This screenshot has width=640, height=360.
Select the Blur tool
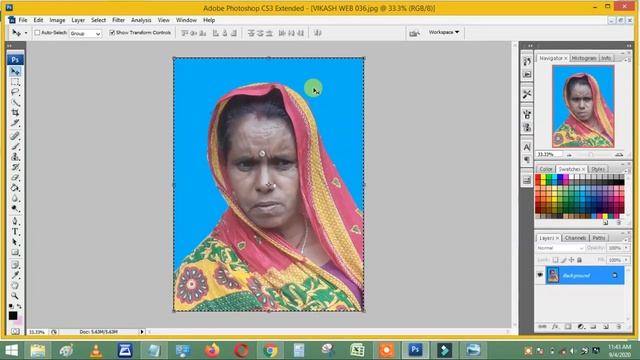[15, 198]
